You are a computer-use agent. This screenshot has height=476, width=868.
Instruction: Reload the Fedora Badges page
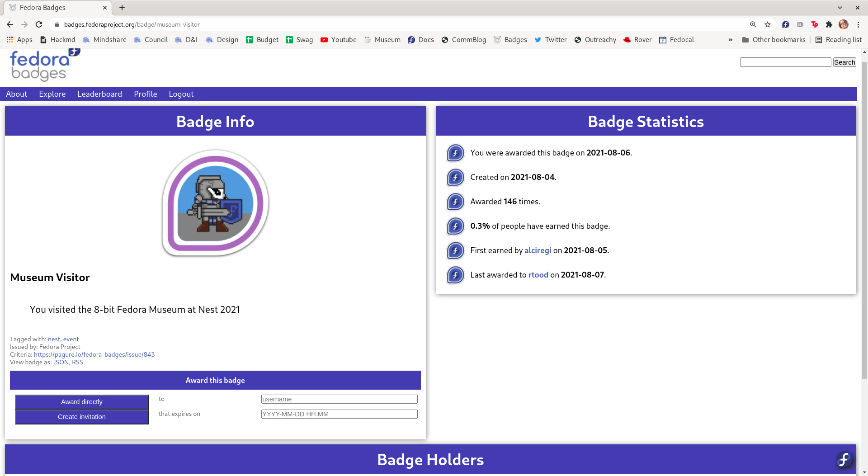tap(39, 24)
